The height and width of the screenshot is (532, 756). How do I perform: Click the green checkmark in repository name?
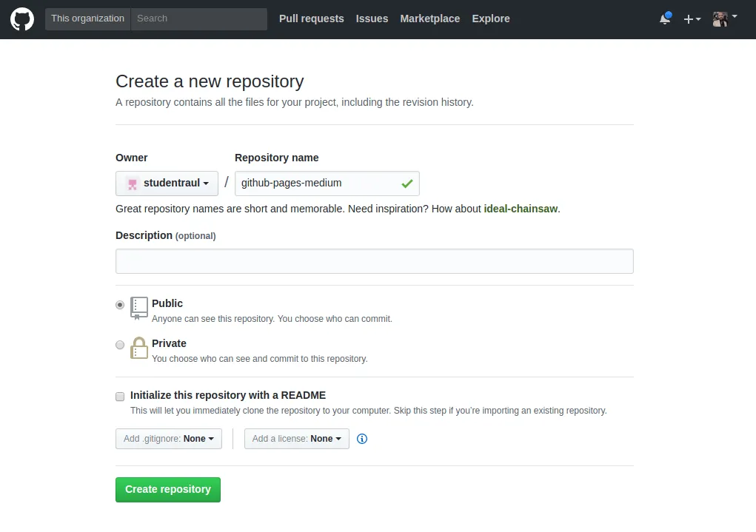tap(407, 183)
